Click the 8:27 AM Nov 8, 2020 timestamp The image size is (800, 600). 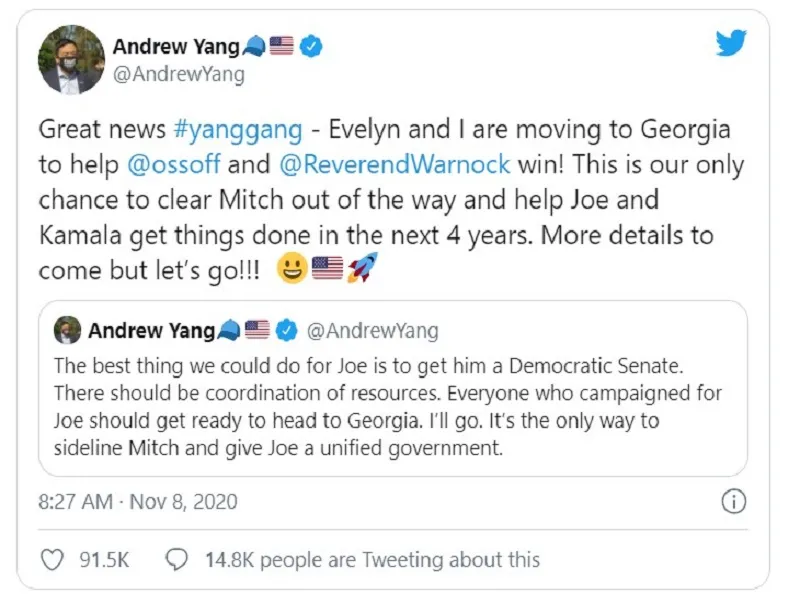tap(138, 501)
